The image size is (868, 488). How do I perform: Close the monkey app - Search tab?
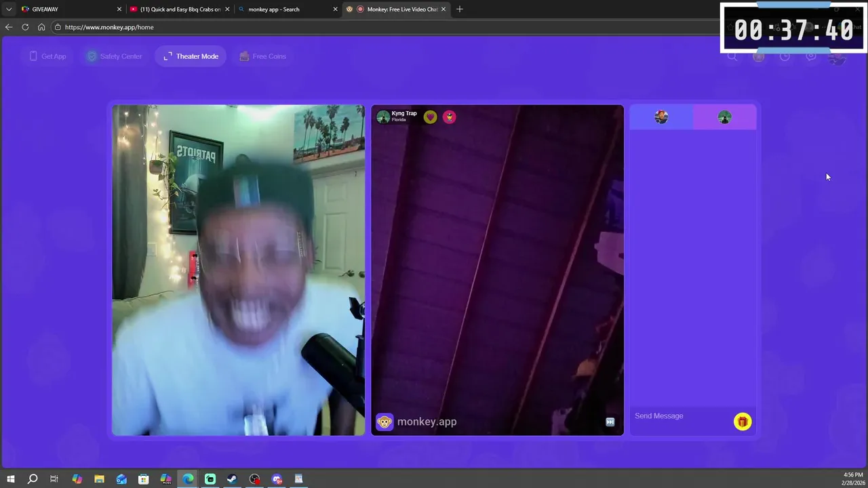335,9
